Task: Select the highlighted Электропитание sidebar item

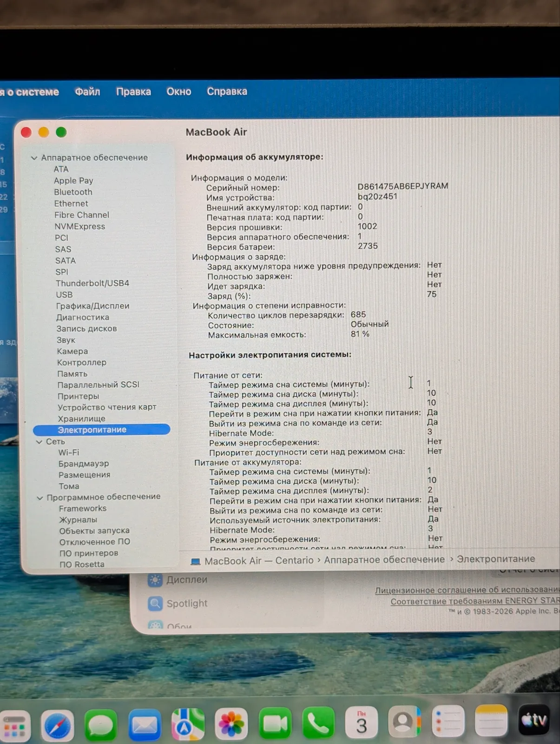Action: 101,430
